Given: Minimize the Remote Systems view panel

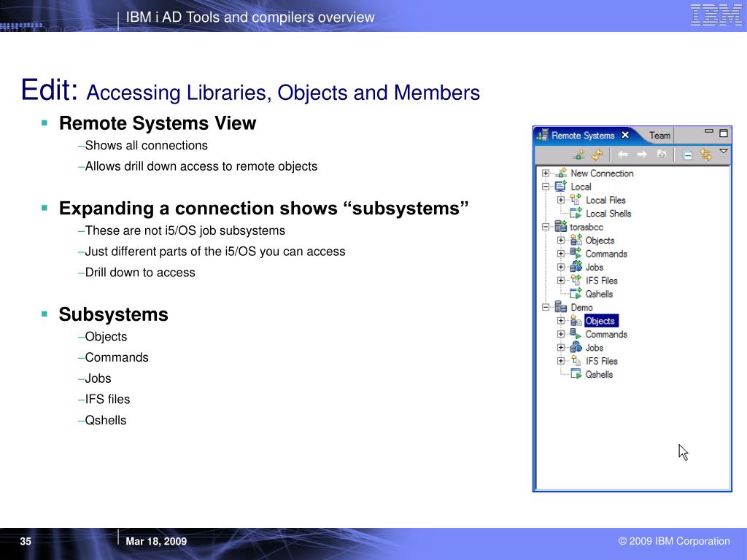Looking at the screenshot, I should tap(709, 131).
